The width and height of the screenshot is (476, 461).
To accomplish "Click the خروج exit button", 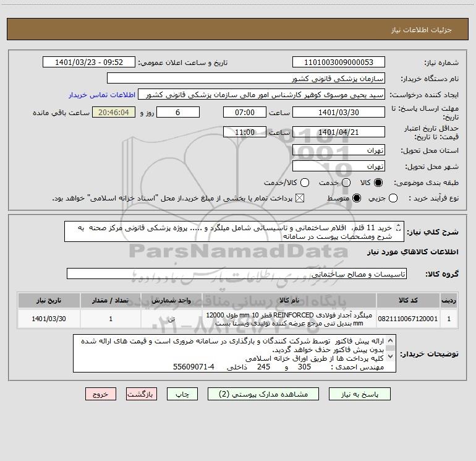I will [x=101, y=394].
